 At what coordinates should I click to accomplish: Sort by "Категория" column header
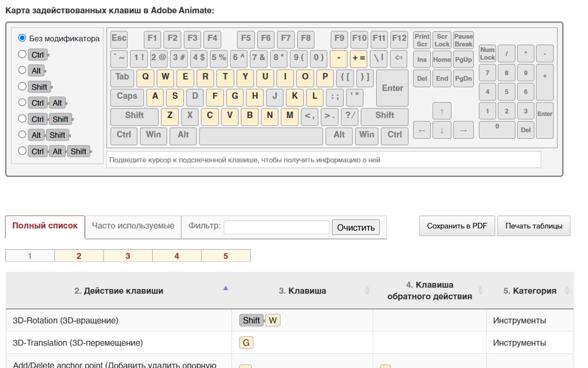(x=530, y=291)
